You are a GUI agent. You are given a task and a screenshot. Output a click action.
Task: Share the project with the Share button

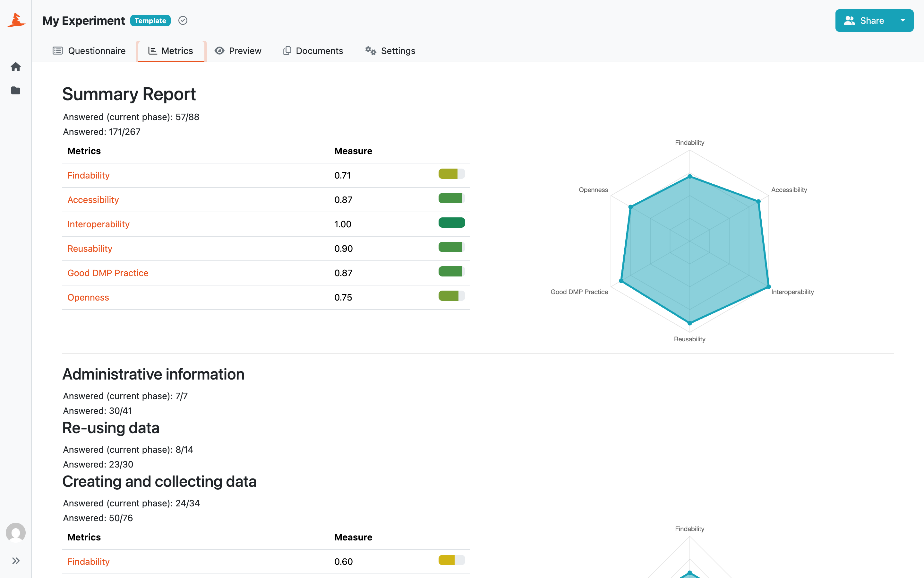(864, 21)
